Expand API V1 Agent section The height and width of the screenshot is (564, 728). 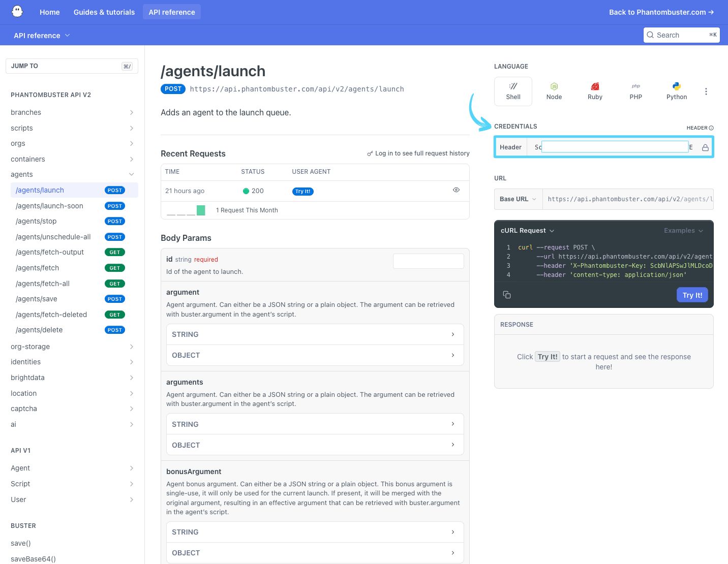(x=132, y=468)
